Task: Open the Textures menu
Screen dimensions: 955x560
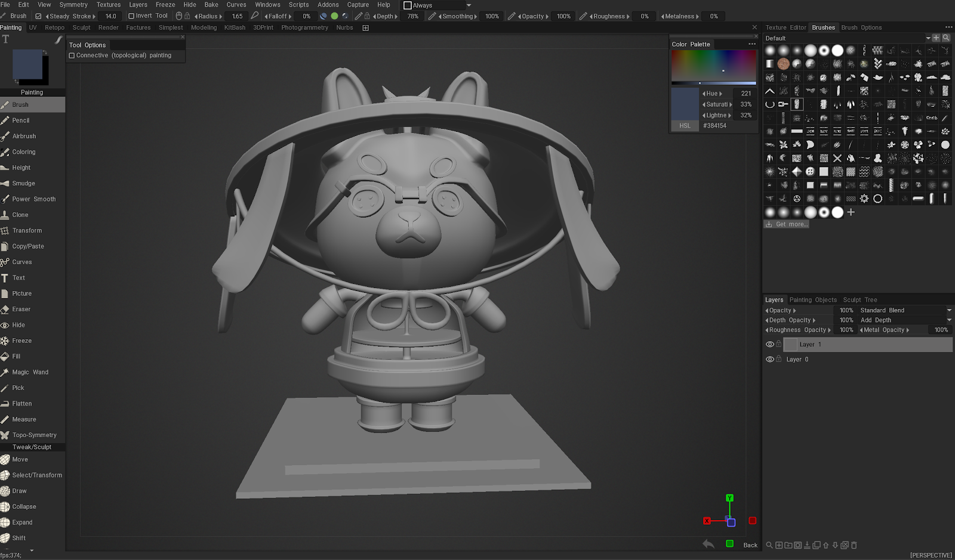Action: [x=109, y=5]
